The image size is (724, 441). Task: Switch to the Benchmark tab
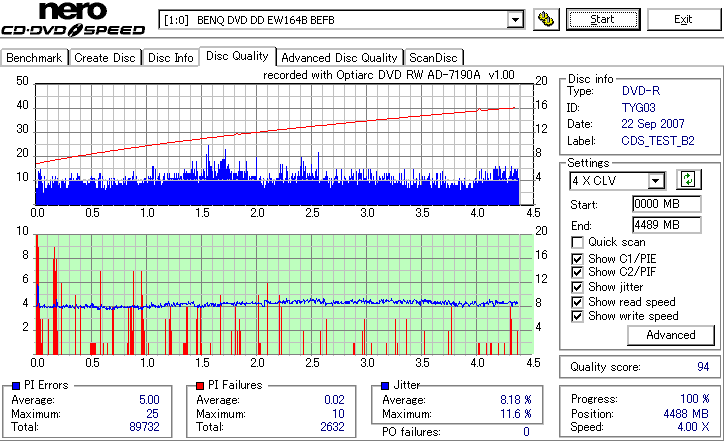[x=34, y=58]
